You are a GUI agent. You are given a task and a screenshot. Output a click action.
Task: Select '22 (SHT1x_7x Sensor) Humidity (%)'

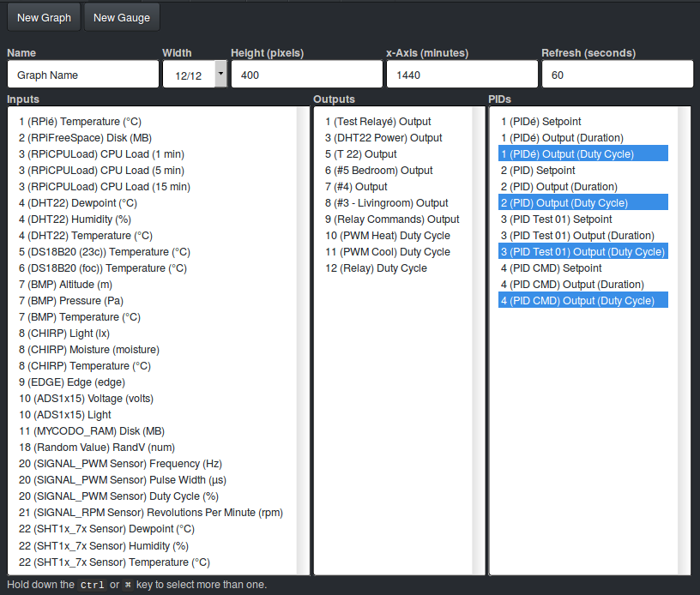point(152,546)
